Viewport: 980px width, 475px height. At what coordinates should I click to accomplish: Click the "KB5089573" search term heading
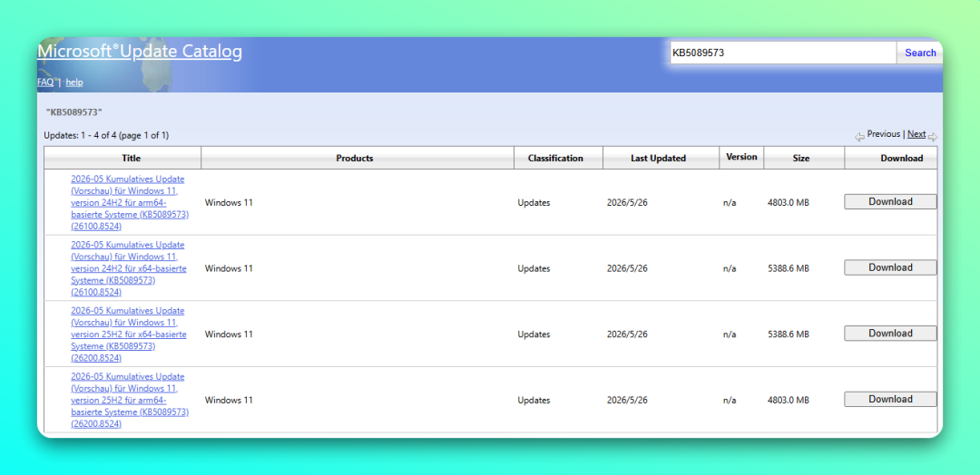click(x=73, y=112)
